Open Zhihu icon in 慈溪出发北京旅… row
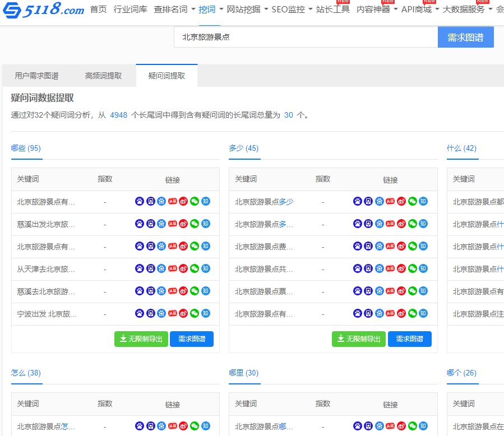This screenshot has width=504, height=436. tap(206, 224)
